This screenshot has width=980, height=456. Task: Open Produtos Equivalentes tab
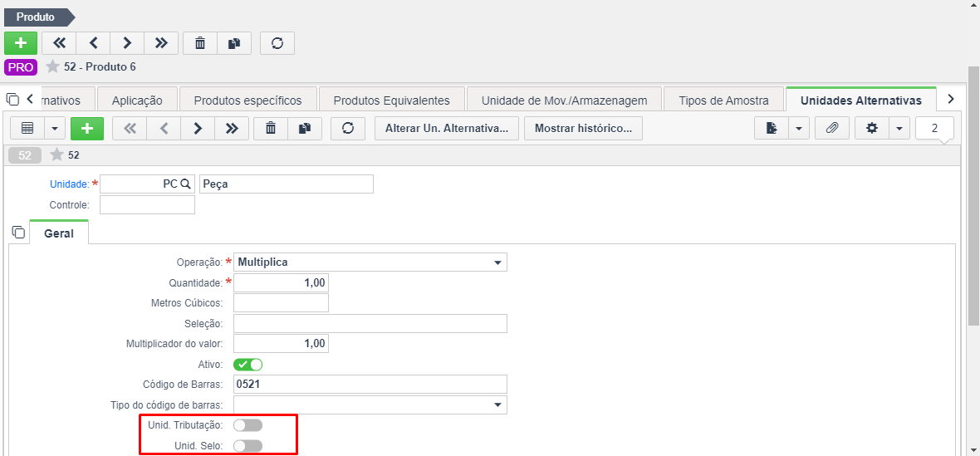(391, 100)
